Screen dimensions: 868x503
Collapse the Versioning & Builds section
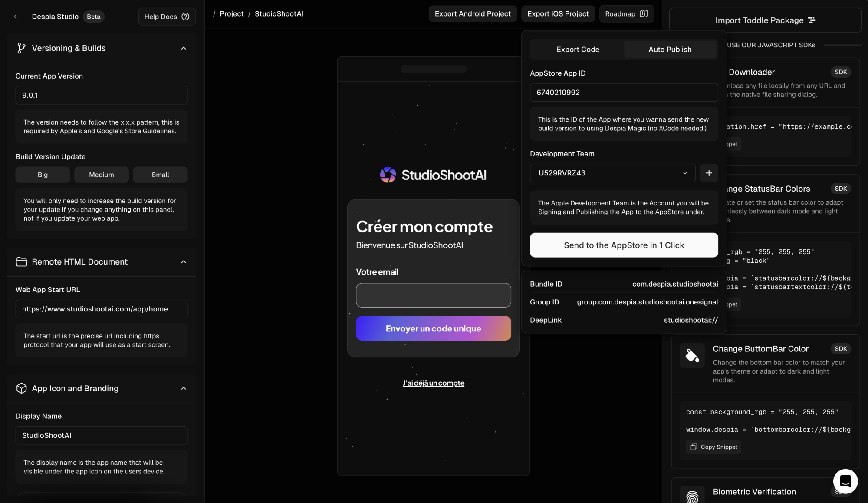click(184, 48)
